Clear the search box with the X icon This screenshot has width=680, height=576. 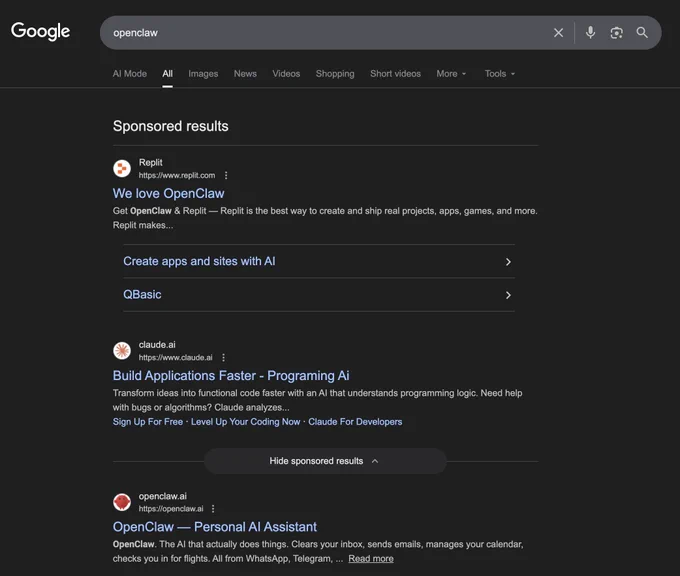pyautogui.click(x=558, y=33)
